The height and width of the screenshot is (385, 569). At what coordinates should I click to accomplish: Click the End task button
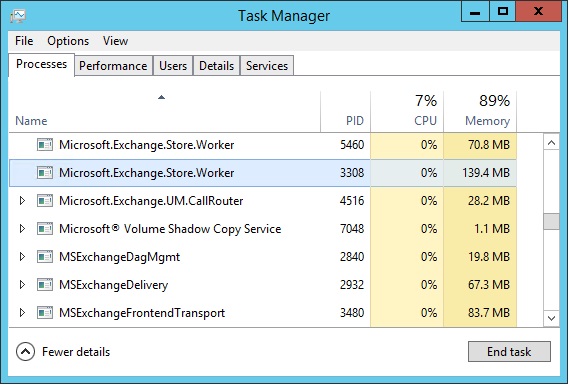click(x=509, y=352)
